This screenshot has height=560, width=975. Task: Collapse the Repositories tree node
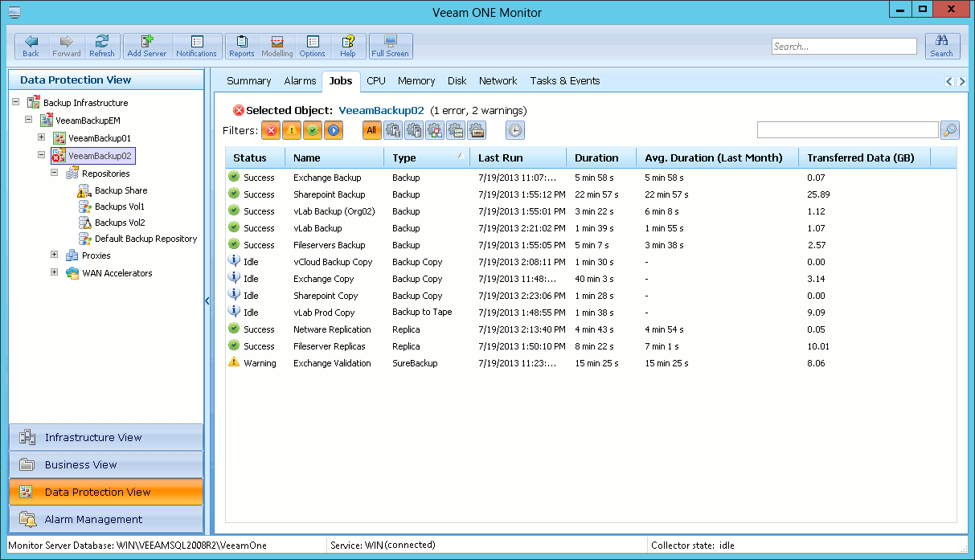click(x=55, y=173)
